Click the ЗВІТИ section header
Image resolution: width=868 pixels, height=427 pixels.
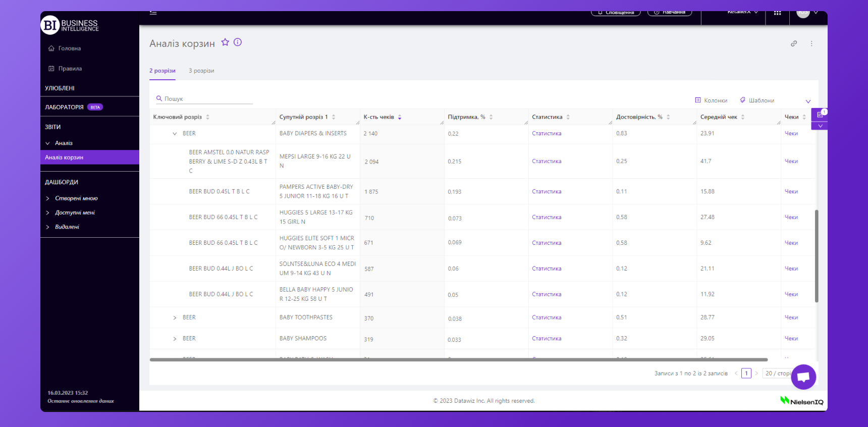[53, 127]
